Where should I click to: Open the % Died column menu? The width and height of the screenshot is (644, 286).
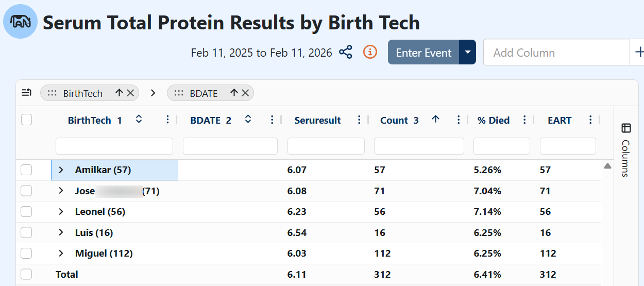[524, 120]
